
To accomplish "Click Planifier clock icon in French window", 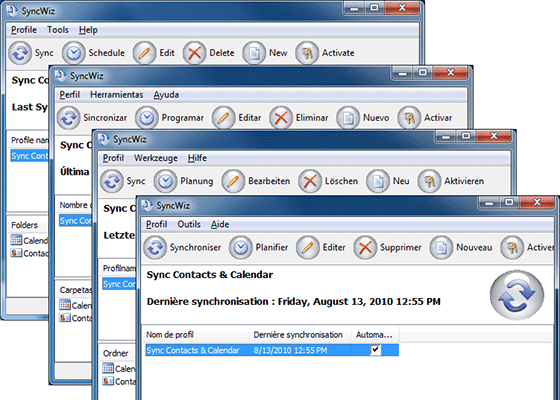I will point(241,248).
